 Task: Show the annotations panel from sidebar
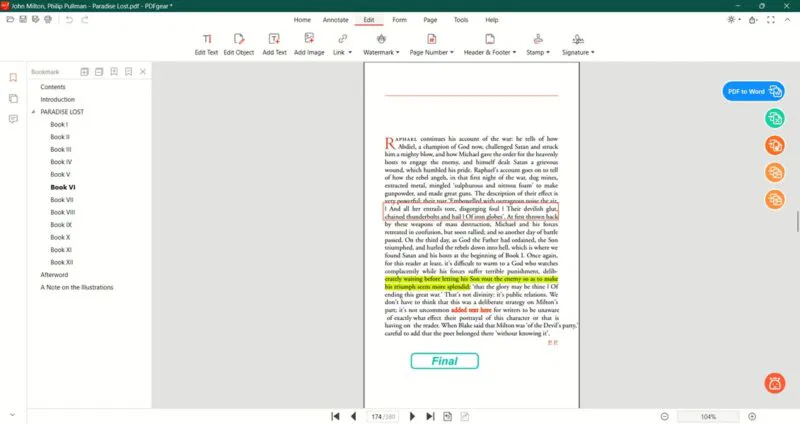[x=13, y=119]
